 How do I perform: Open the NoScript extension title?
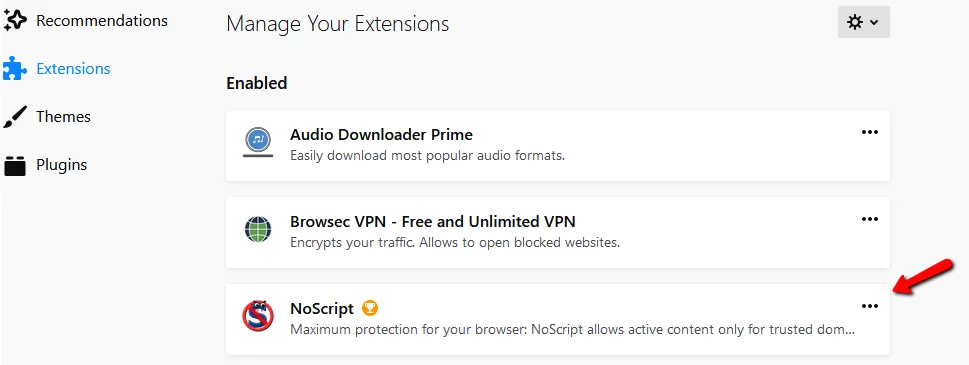point(322,308)
